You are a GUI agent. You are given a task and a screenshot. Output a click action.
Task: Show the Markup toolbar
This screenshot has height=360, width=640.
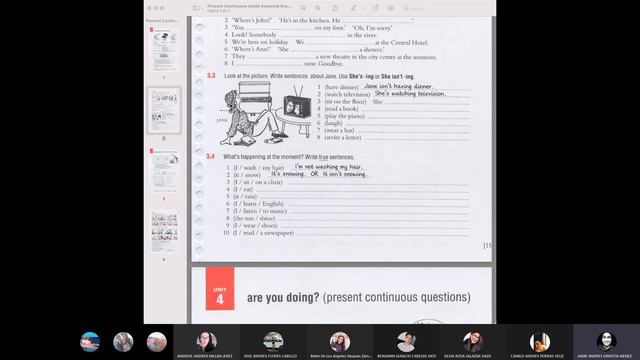391,8
